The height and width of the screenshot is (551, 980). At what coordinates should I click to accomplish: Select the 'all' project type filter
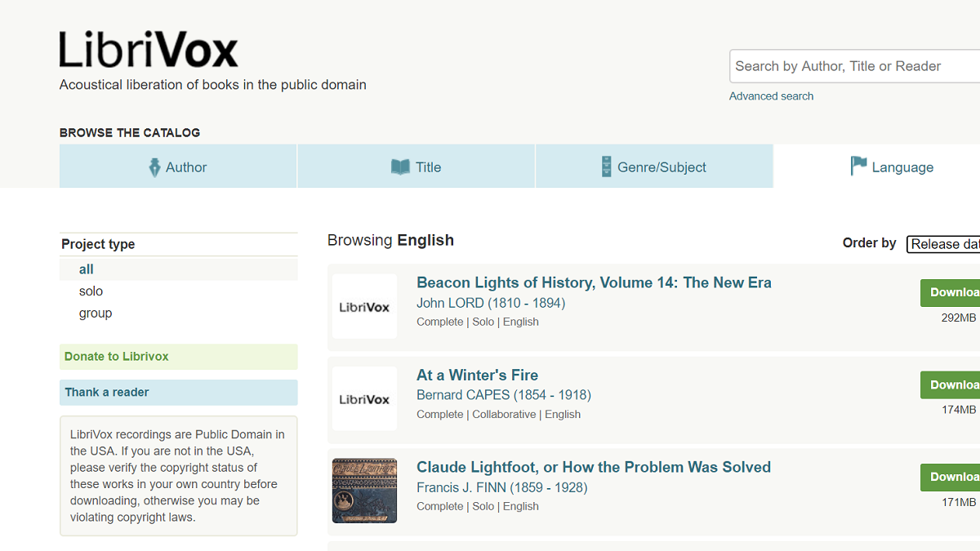point(87,269)
